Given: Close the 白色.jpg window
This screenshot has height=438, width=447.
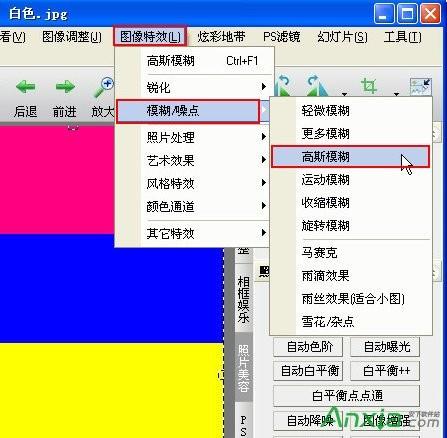Looking at the screenshot, I should point(430,14).
